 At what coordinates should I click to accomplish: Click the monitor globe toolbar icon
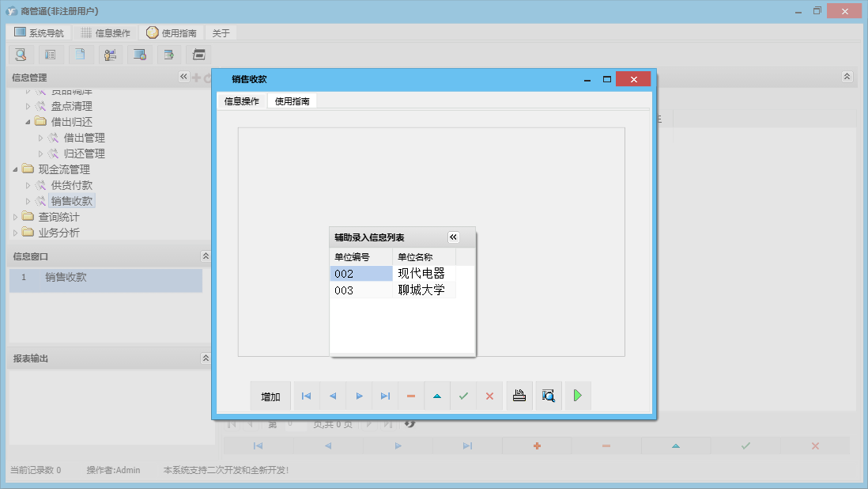[x=139, y=55]
